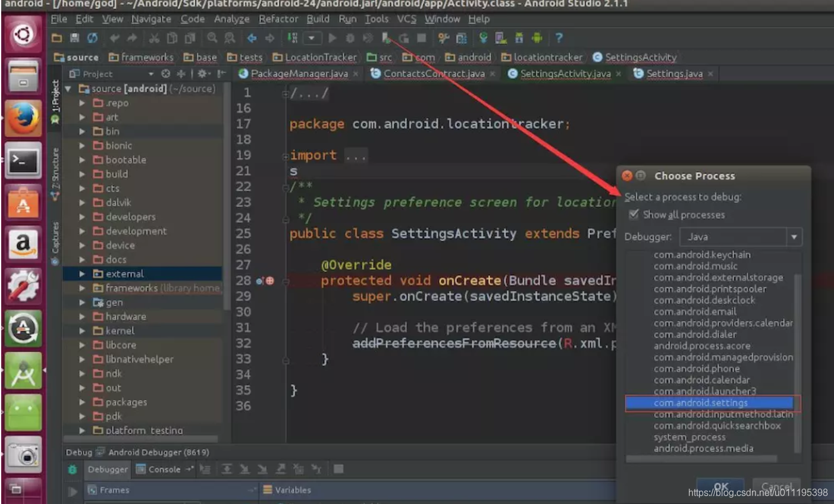Expand the hardware folder arrow
834x504 pixels.
coord(83,316)
